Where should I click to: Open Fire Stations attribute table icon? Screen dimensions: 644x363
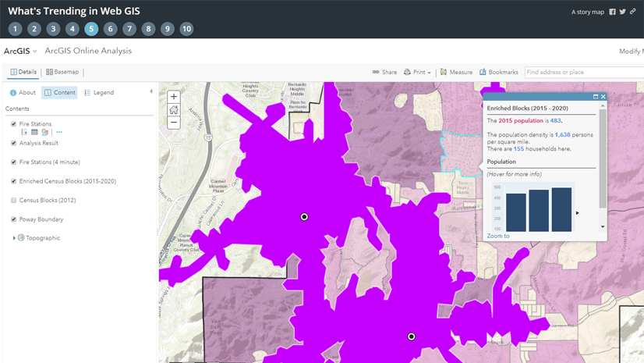[34, 132]
